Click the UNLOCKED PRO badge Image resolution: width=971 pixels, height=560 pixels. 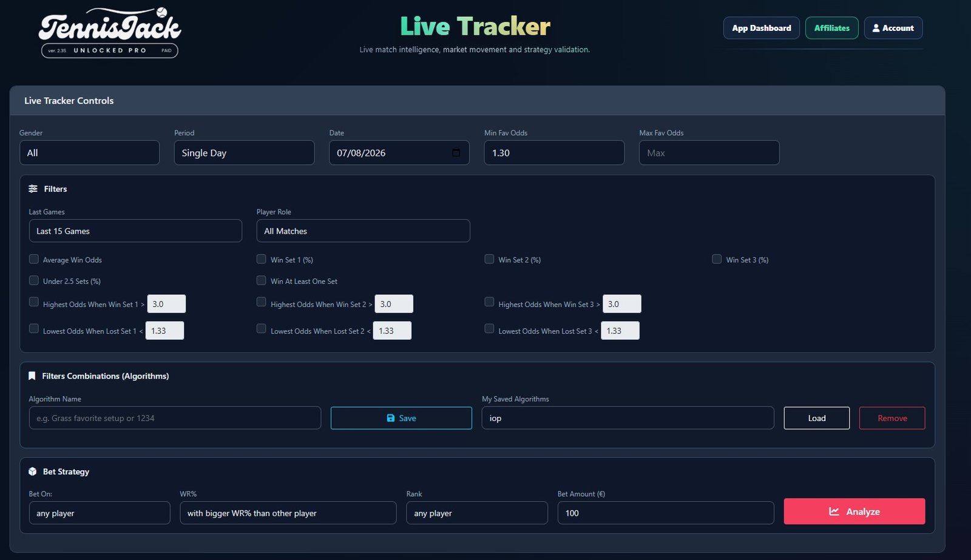110,50
